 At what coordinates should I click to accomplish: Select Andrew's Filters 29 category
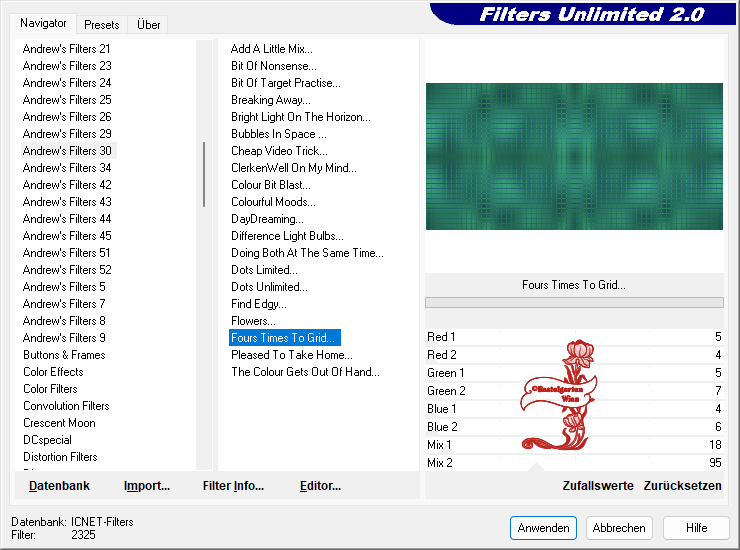click(67, 134)
